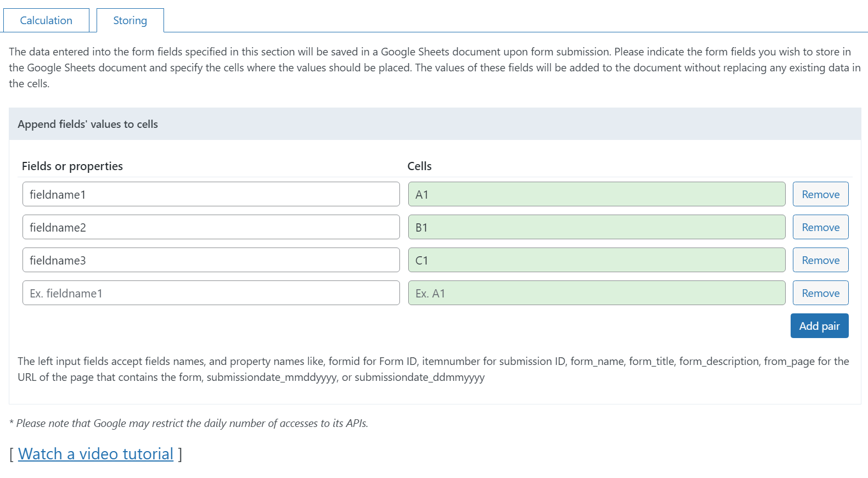The height and width of the screenshot is (478, 868).
Task: Focus the fieldname2 field input
Action: coord(211,227)
